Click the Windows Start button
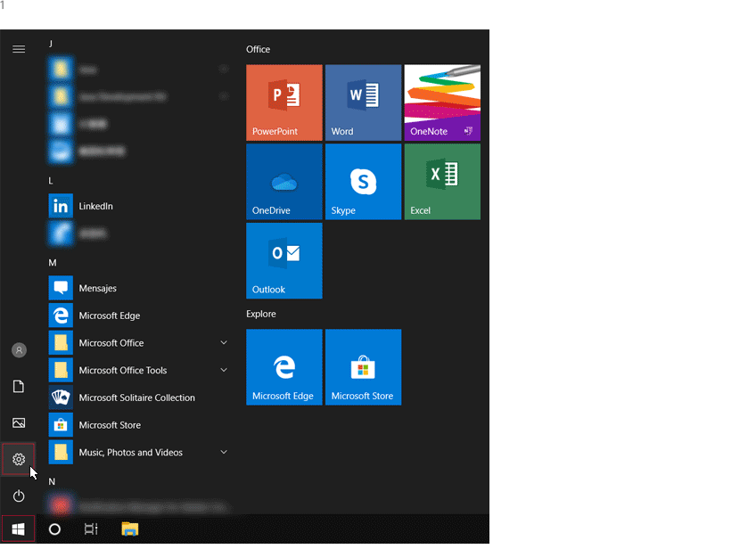This screenshot has height=549, width=756. pyautogui.click(x=19, y=529)
